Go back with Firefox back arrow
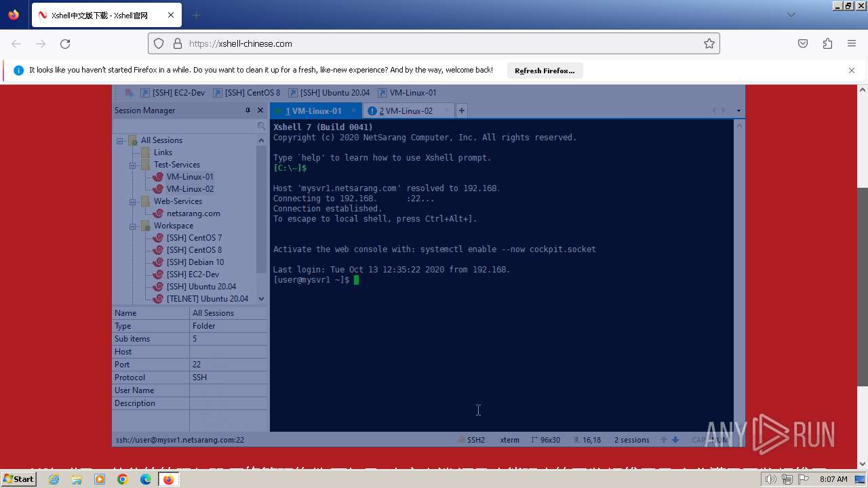Image resolution: width=868 pixels, height=488 pixels. tap(16, 43)
